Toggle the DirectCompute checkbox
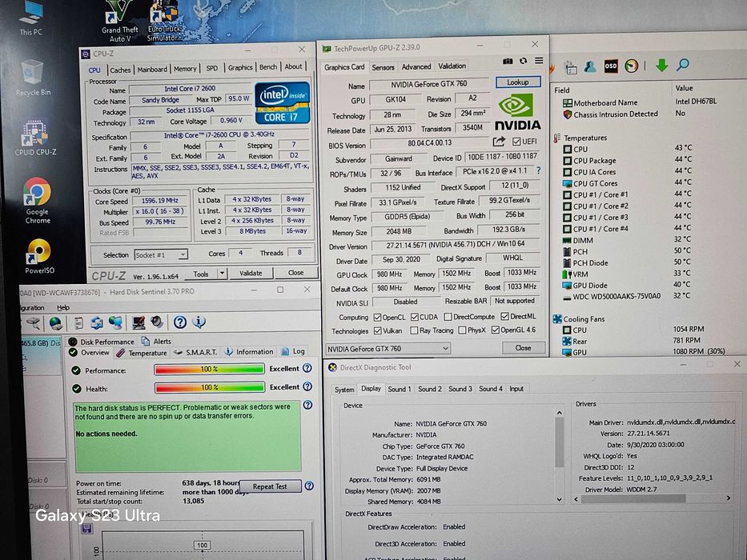This screenshot has height=560, width=747. [x=448, y=317]
